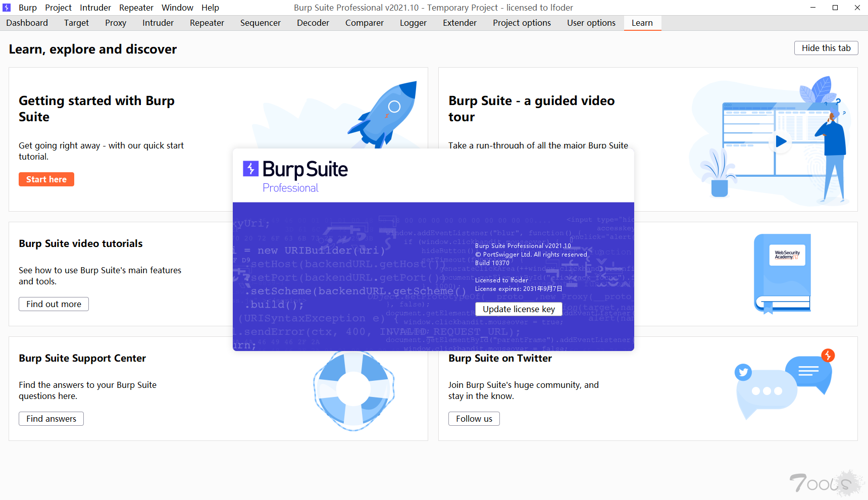Switch to the Sequencer tab

tap(261, 23)
